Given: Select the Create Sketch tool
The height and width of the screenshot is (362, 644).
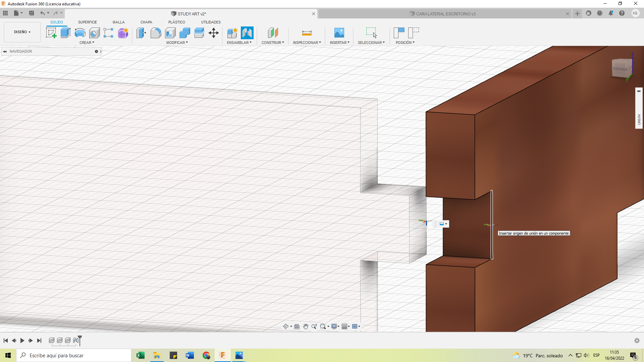Looking at the screenshot, I should pos(51,33).
